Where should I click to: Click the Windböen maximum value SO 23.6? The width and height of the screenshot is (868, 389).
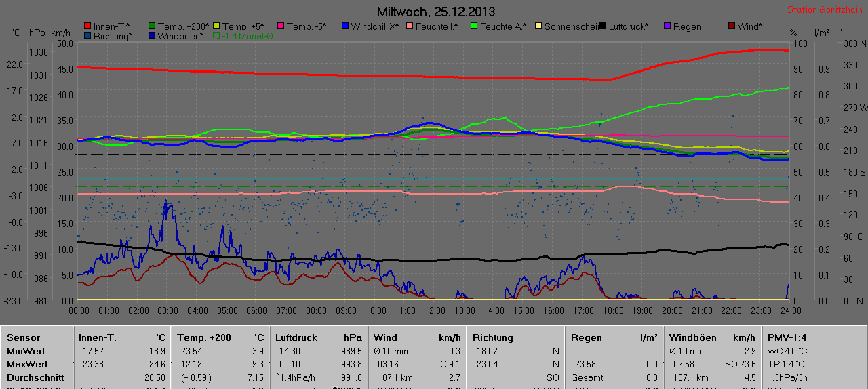point(742,364)
